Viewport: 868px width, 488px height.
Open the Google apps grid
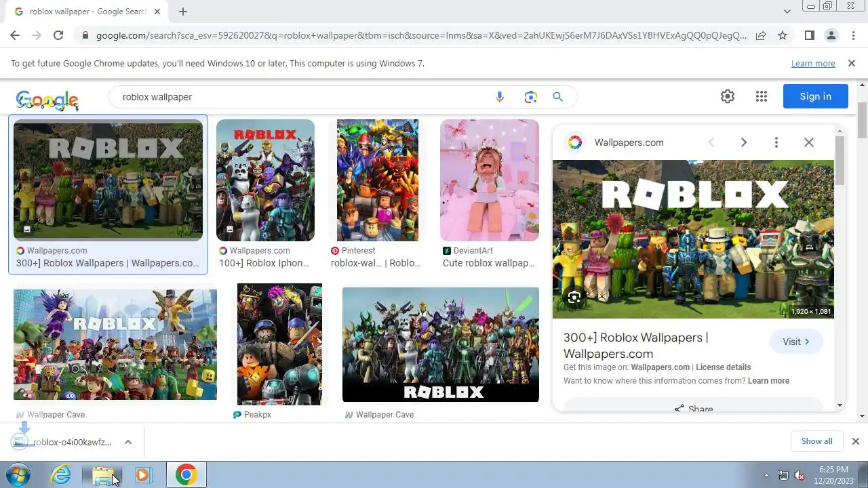[x=761, y=96]
